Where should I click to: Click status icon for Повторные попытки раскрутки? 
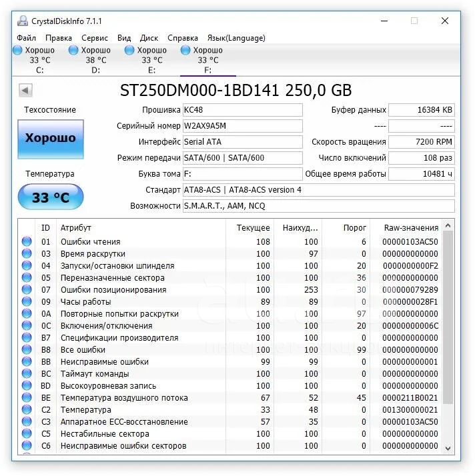pos(27,313)
